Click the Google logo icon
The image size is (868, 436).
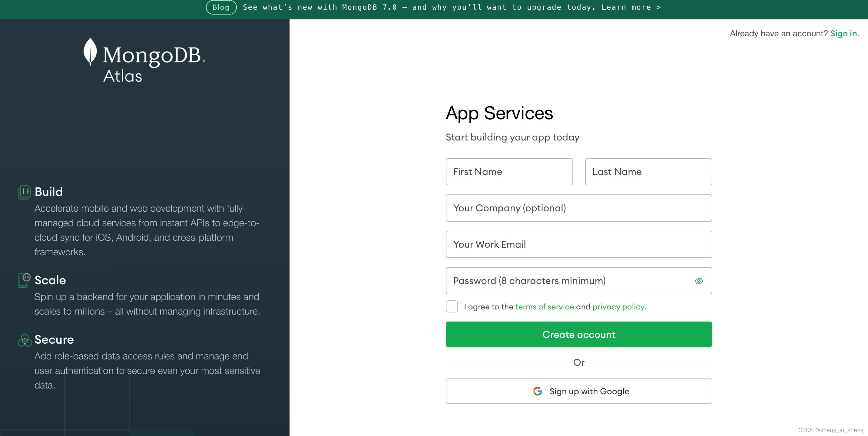coord(538,391)
